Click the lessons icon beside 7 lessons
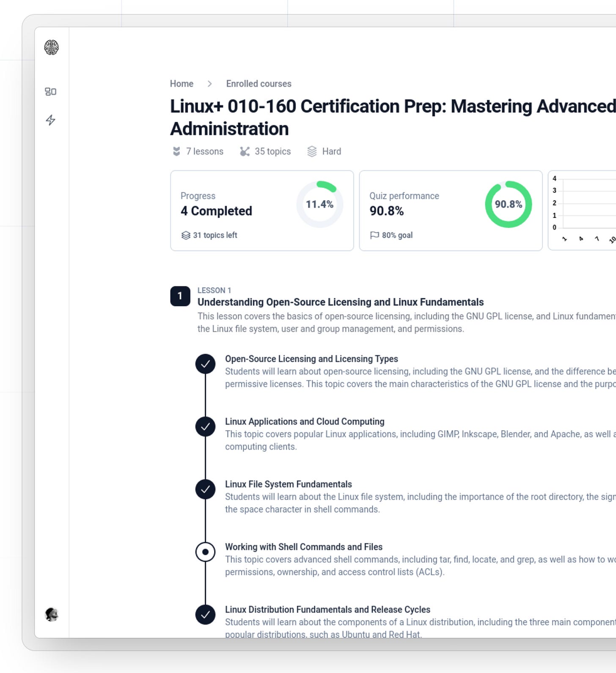Viewport: 616px width, 673px height. (176, 151)
